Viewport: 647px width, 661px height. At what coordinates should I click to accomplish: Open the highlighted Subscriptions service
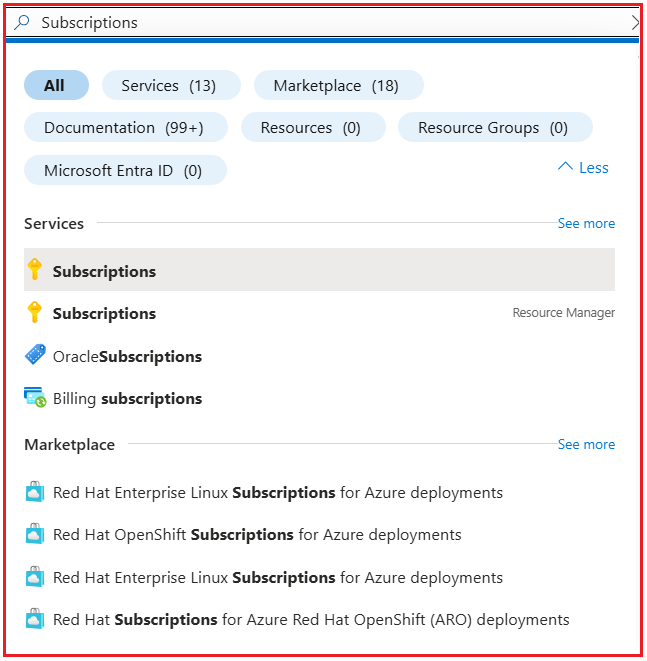point(319,270)
